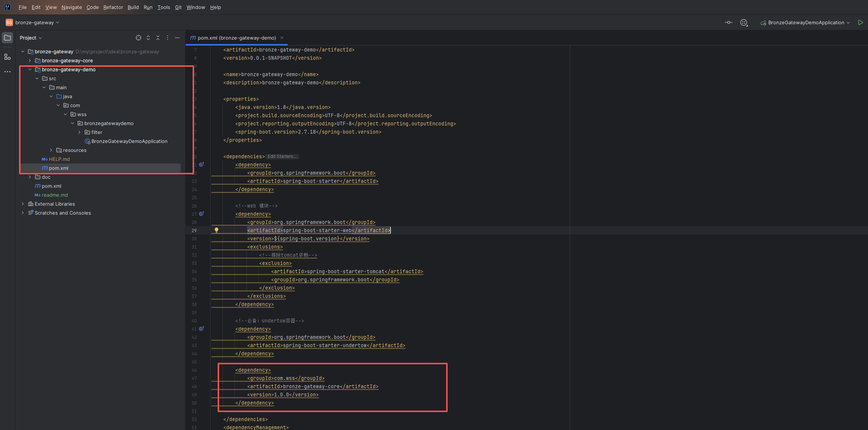Collapse All in the Project panel
868x430 pixels.
pos(158,38)
